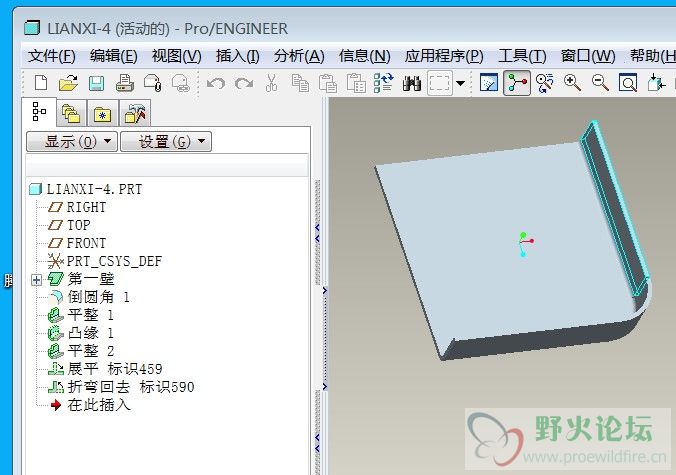
Task: Save the model with the floppy disk icon
Action: click(x=96, y=83)
